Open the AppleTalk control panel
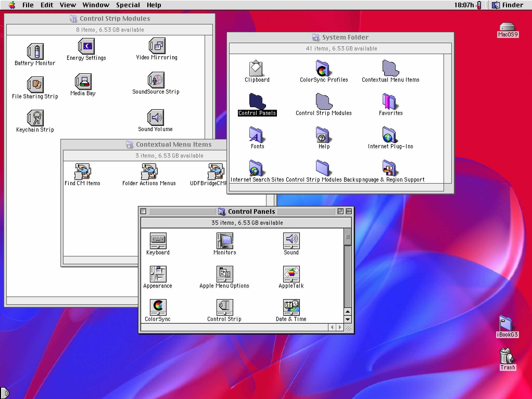The image size is (532, 399). coord(291,274)
